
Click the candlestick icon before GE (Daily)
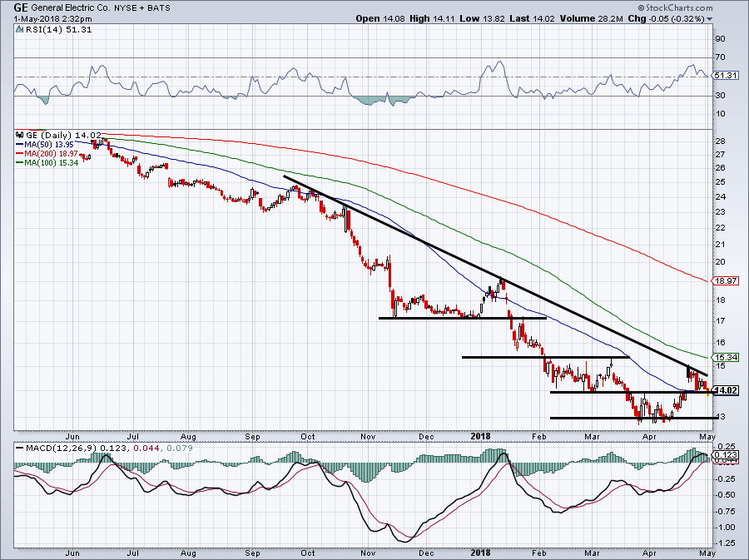20,135
